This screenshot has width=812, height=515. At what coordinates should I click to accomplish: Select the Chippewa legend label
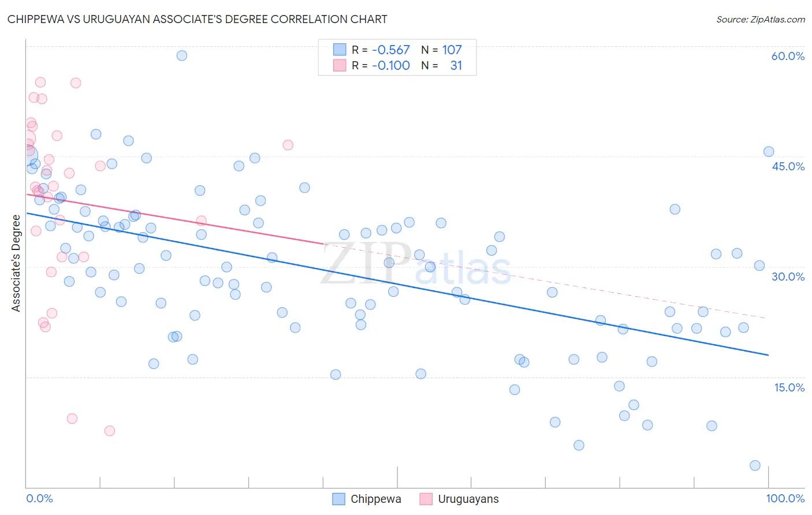tap(376, 499)
